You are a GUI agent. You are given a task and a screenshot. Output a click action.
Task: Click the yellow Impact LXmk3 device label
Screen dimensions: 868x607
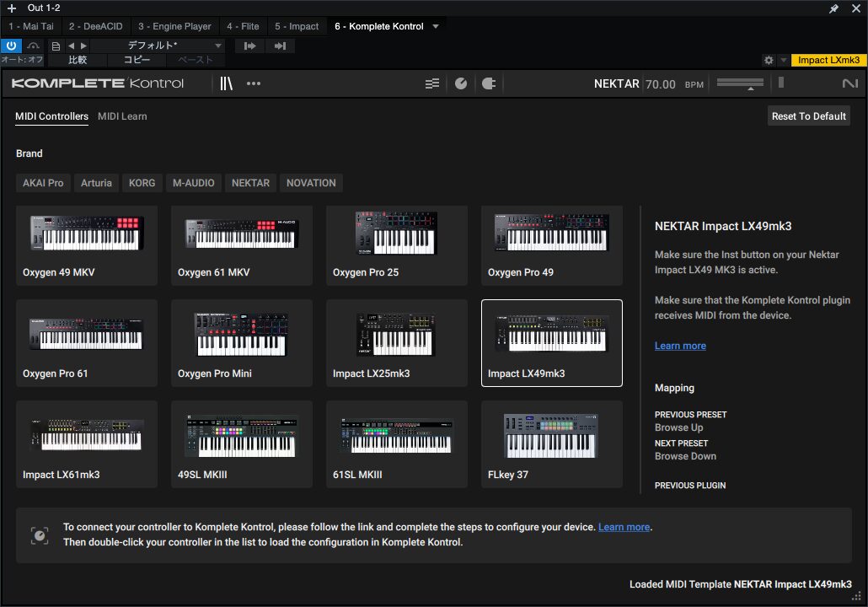[828, 60]
